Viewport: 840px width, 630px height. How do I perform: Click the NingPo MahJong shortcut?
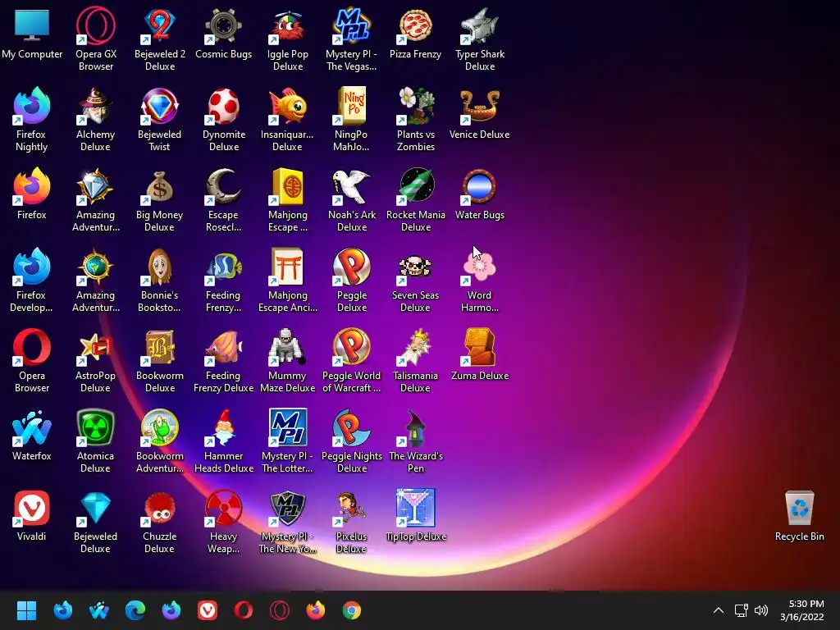point(351,106)
